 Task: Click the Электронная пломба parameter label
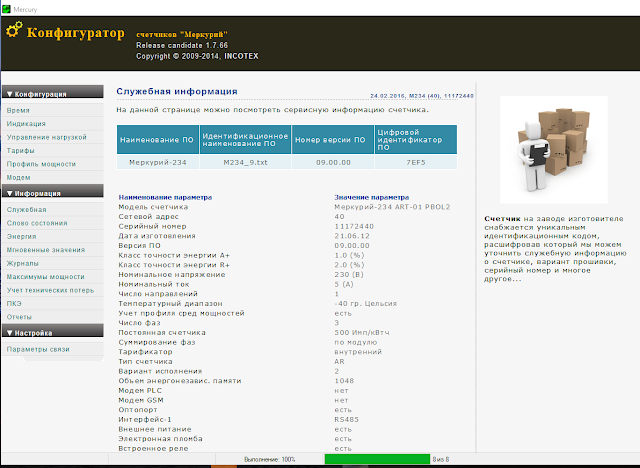pyautogui.click(x=160, y=439)
